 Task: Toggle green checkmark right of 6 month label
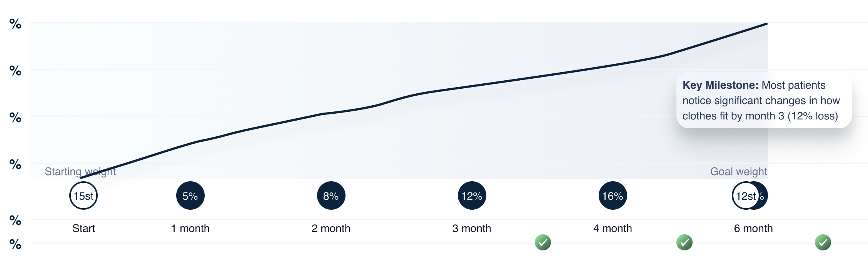click(x=823, y=242)
